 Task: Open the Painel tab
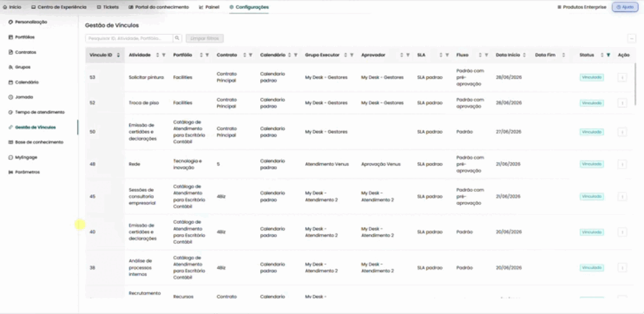pos(209,7)
